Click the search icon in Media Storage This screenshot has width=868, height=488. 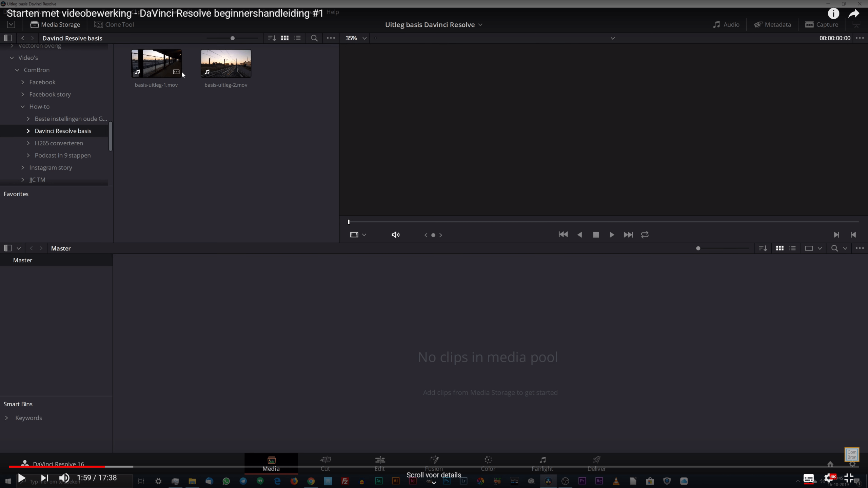pos(314,38)
